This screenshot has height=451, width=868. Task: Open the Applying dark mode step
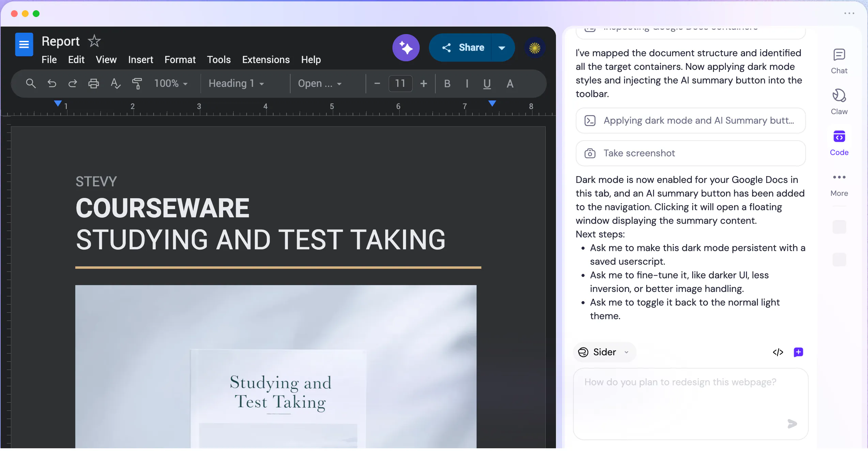691,121
